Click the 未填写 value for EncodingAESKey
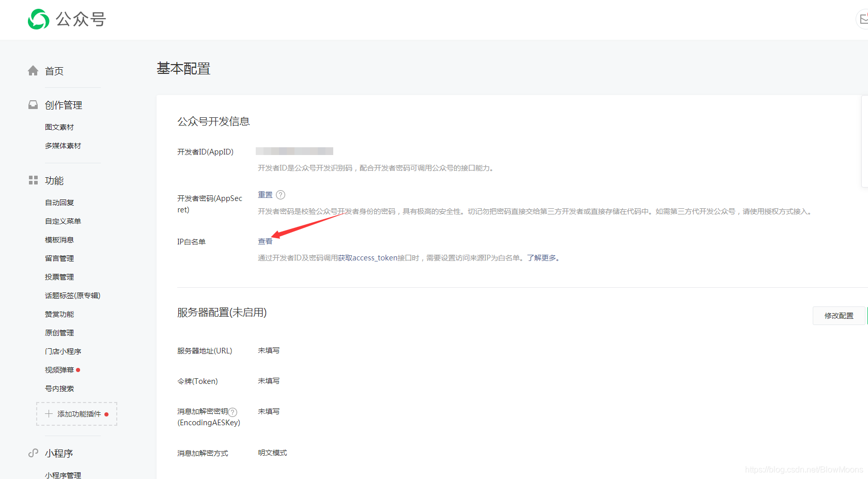The height and width of the screenshot is (479, 868). (x=269, y=411)
